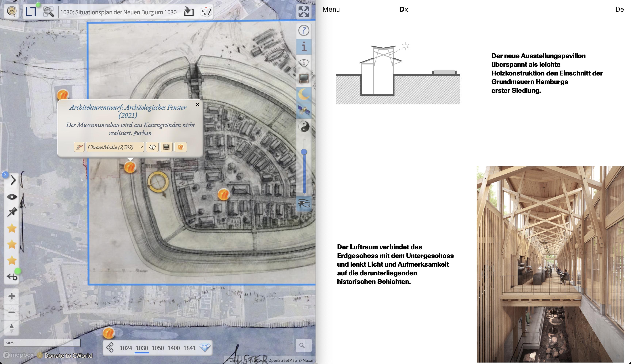Select the 1050 timeline year

coord(158,348)
